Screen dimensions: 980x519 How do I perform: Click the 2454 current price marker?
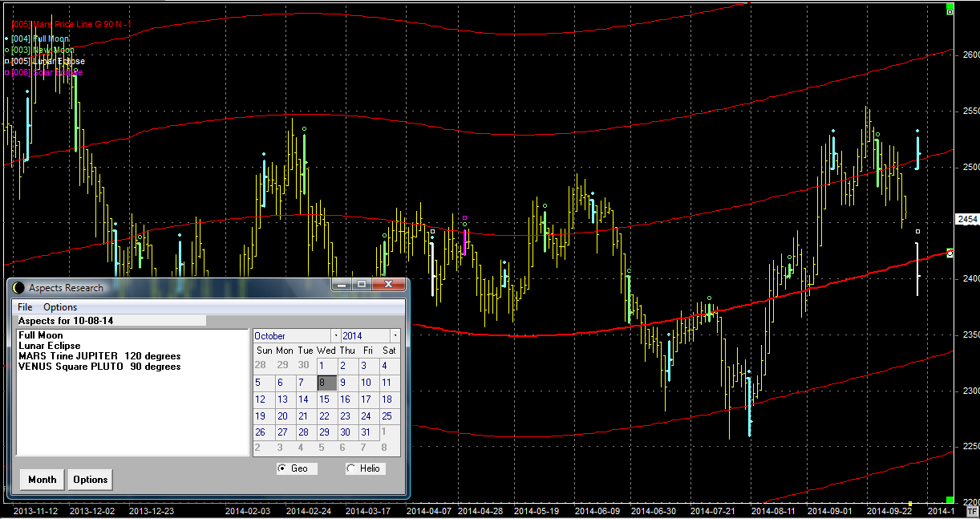(967, 219)
